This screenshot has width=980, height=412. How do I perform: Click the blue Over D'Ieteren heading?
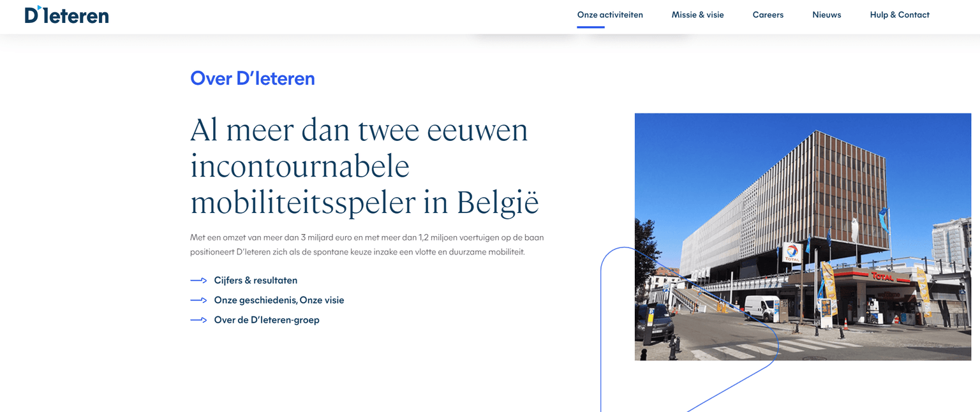(x=252, y=78)
